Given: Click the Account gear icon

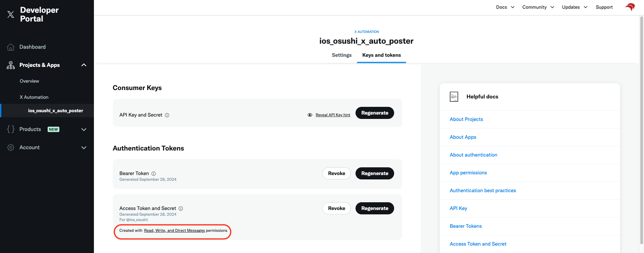Looking at the screenshot, I should tap(11, 147).
